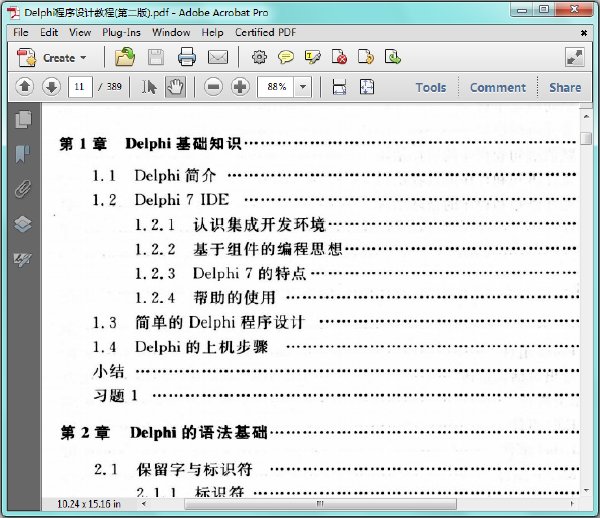The width and height of the screenshot is (600, 518).
Task: Show the Layers panel
Action: [23, 224]
